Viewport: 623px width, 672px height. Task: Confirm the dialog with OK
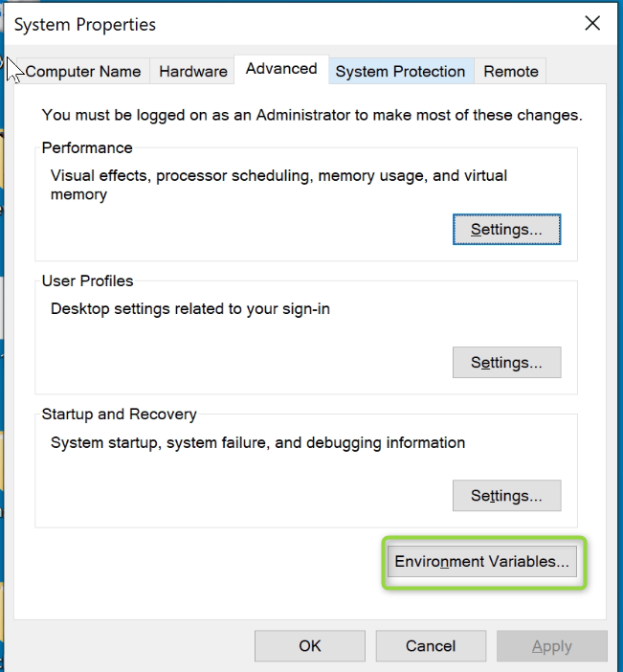point(310,646)
